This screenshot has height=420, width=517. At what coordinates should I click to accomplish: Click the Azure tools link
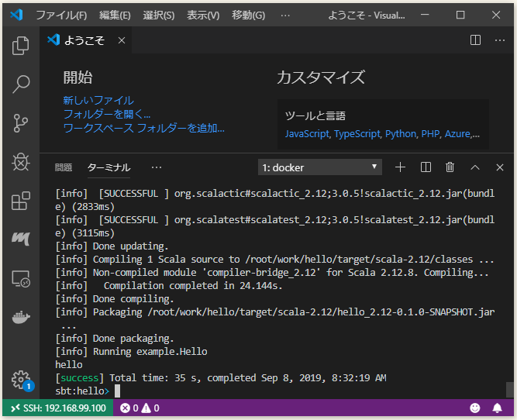point(457,134)
